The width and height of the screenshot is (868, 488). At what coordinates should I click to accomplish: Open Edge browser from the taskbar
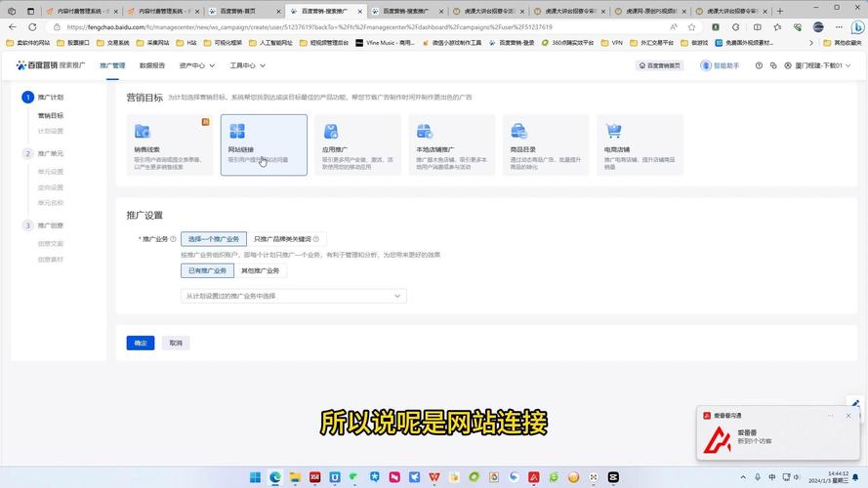click(x=275, y=477)
